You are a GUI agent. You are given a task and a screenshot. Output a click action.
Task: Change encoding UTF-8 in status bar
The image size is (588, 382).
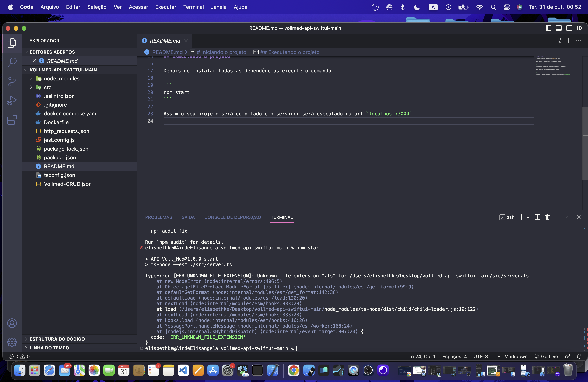480,356
